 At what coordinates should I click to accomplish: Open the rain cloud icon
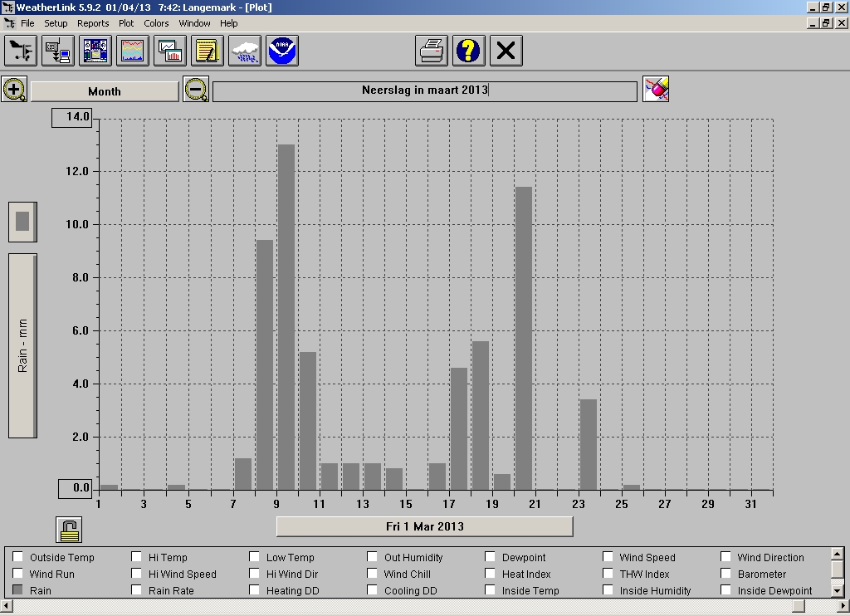point(245,51)
